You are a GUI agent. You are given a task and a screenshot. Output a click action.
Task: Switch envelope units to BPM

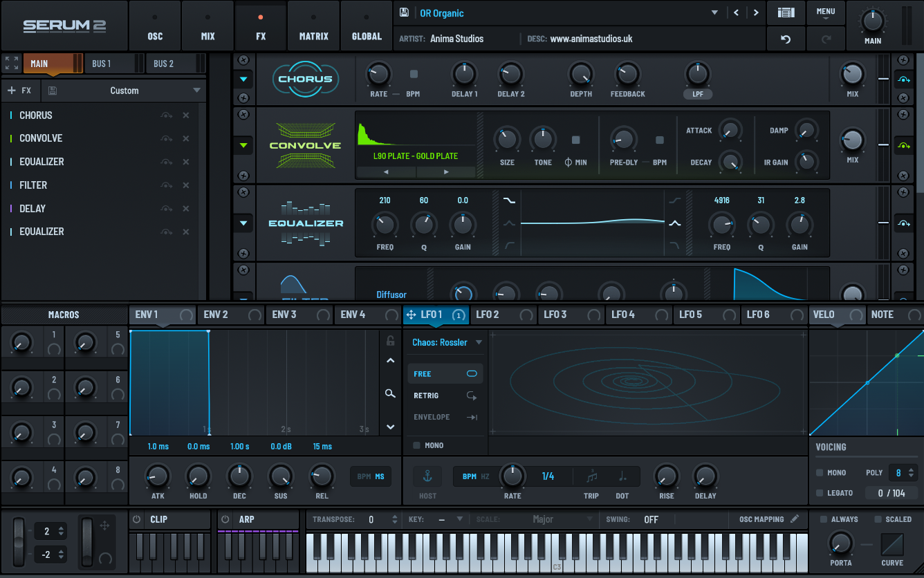coord(364,476)
